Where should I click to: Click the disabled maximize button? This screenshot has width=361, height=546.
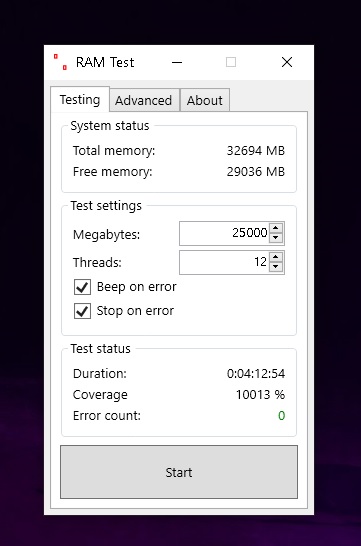click(x=231, y=62)
